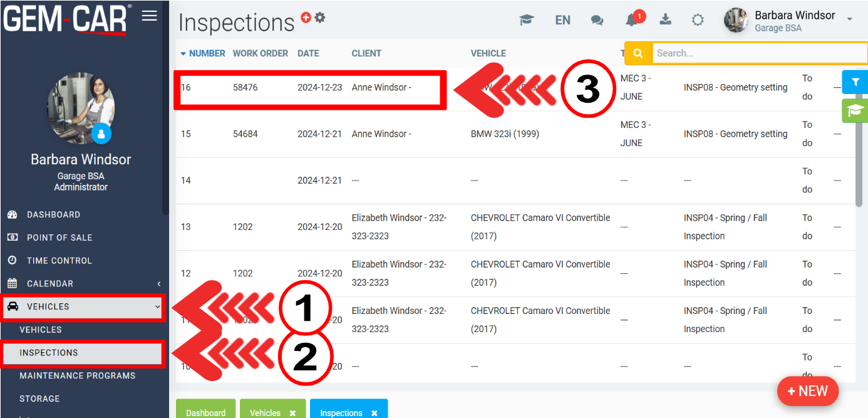
Task: Click the blue filter icon on the right
Action: 855,82
